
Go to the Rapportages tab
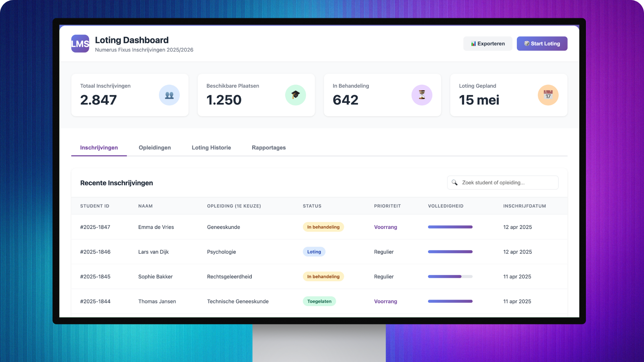pyautogui.click(x=268, y=148)
